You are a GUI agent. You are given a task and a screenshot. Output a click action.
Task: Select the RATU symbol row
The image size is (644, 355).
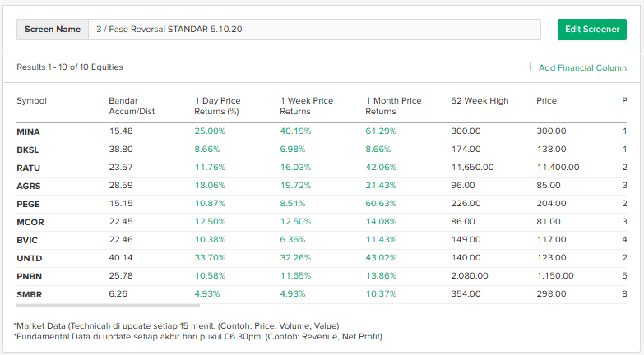[x=28, y=167]
